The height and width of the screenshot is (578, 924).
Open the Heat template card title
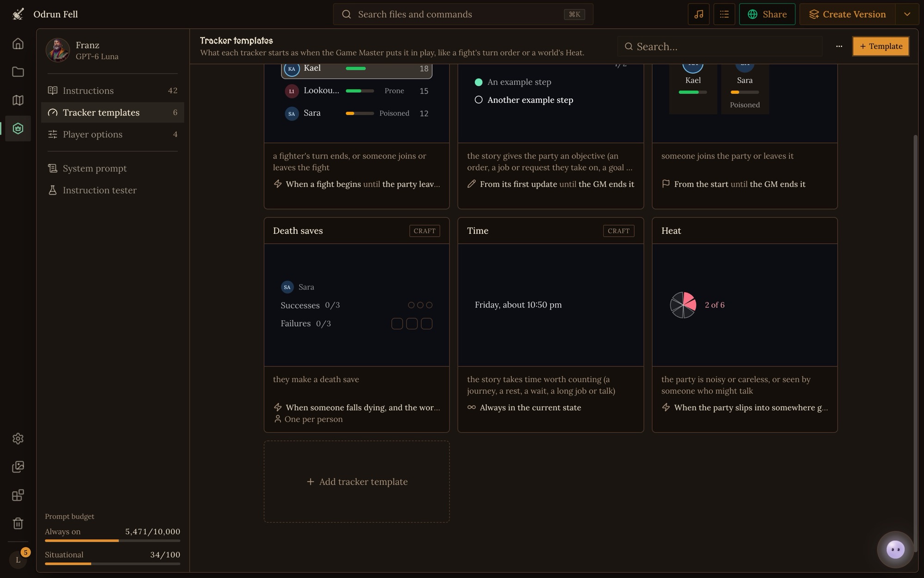coord(671,231)
